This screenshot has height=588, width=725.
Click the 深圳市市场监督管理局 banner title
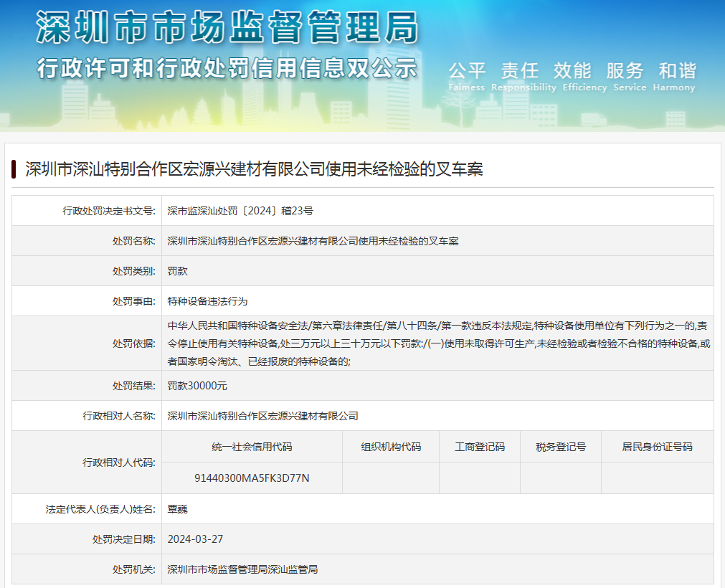227,28
